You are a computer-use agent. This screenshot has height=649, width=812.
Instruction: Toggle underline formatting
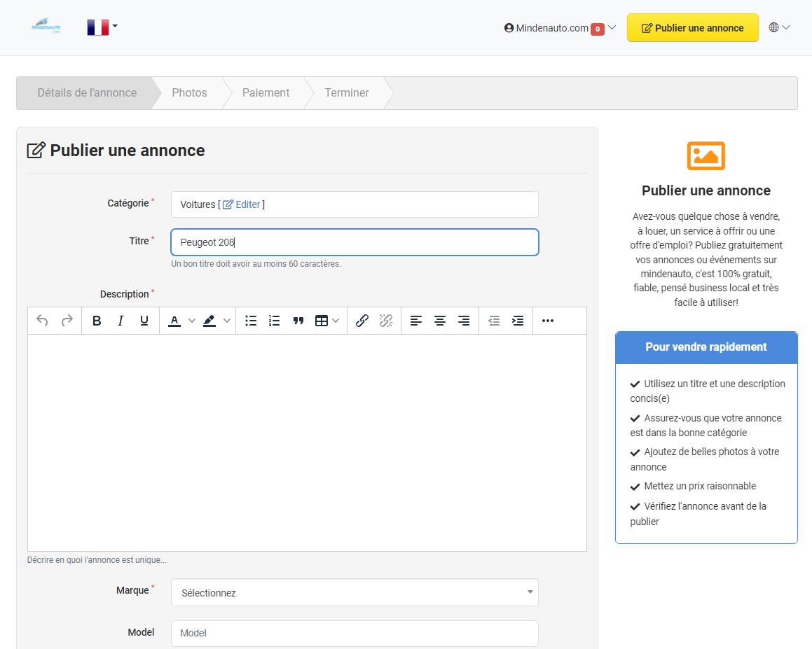tap(144, 321)
